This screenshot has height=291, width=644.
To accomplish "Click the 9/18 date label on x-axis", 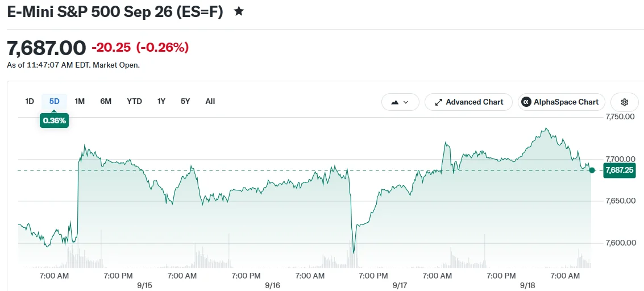I will tap(527, 285).
